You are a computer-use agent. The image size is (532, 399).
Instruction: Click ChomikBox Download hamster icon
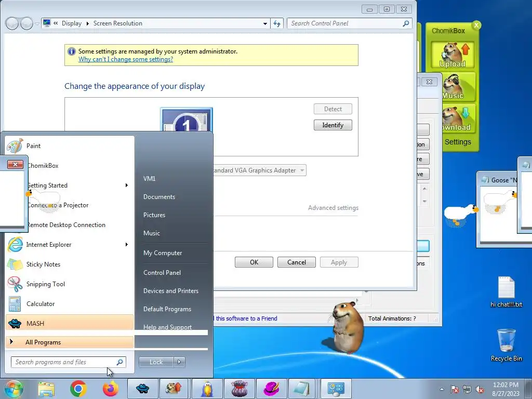click(x=458, y=119)
